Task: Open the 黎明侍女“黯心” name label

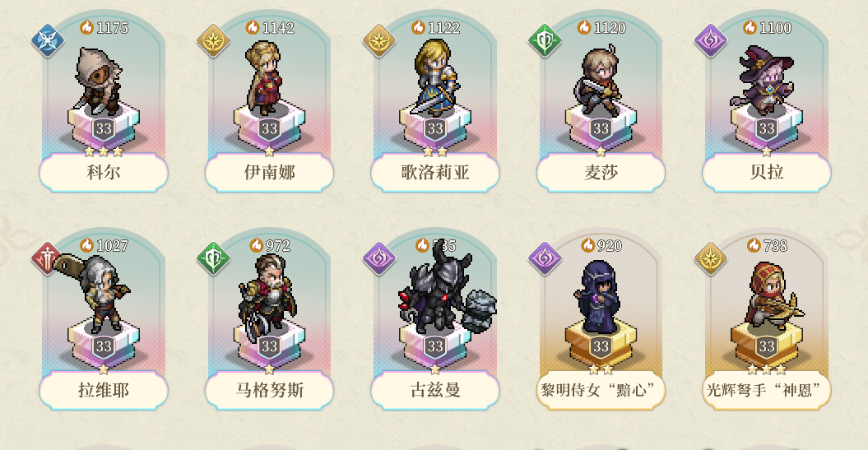Action: tap(601, 390)
